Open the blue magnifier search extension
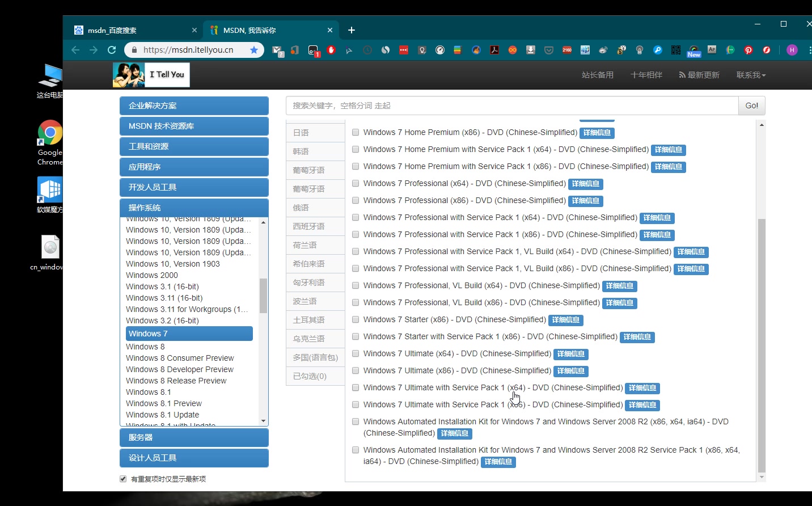Image resolution: width=812 pixels, height=506 pixels. [658, 50]
